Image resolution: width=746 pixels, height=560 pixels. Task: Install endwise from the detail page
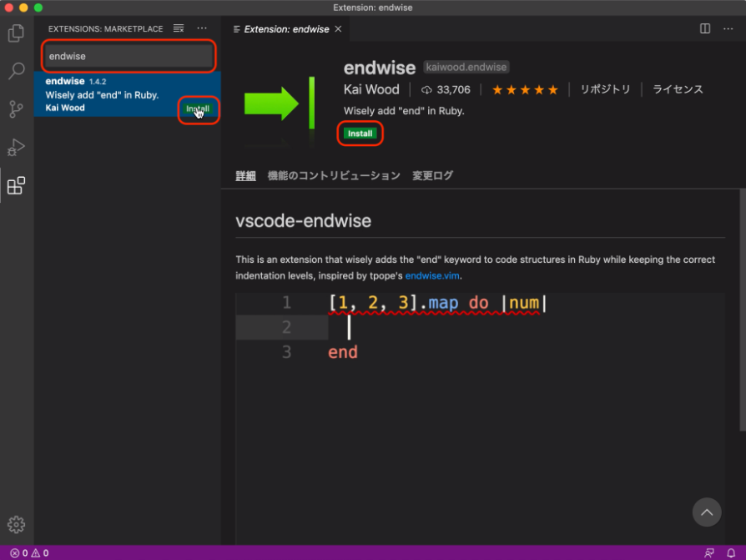click(360, 134)
